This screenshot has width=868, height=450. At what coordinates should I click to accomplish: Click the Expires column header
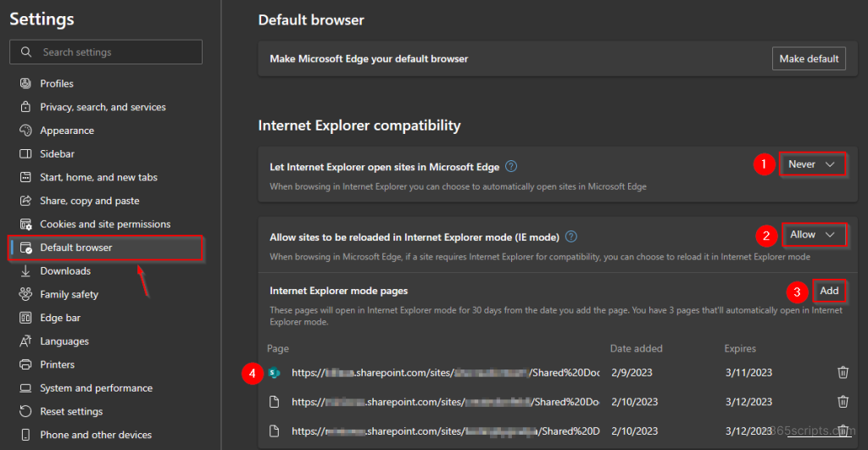pyautogui.click(x=740, y=348)
